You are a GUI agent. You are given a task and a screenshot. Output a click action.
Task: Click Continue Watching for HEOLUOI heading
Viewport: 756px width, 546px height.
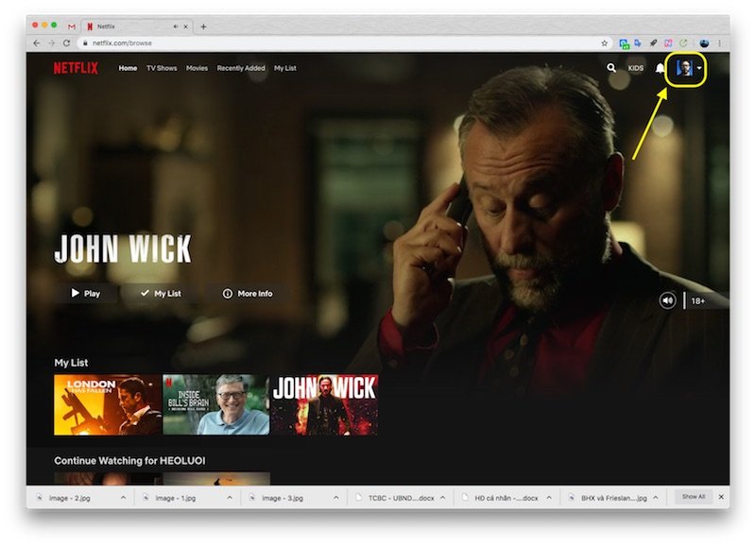(x=129, y=461)
